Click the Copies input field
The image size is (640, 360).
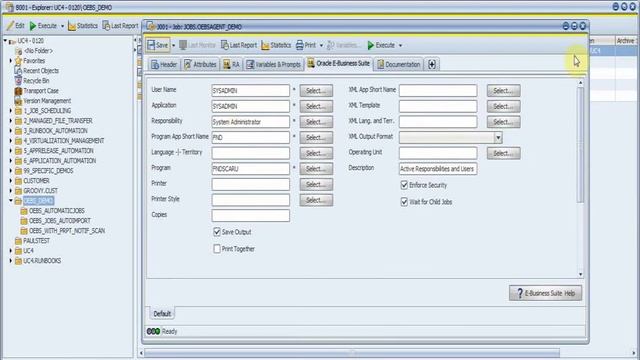point(251,216)
